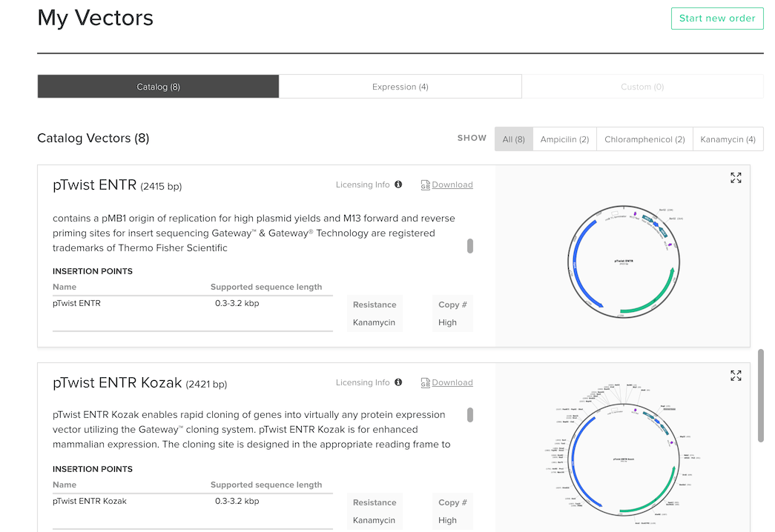
Task: Click info icon beside pTwist ENTR Licensing Info
Action: click(x=398, y=184)
